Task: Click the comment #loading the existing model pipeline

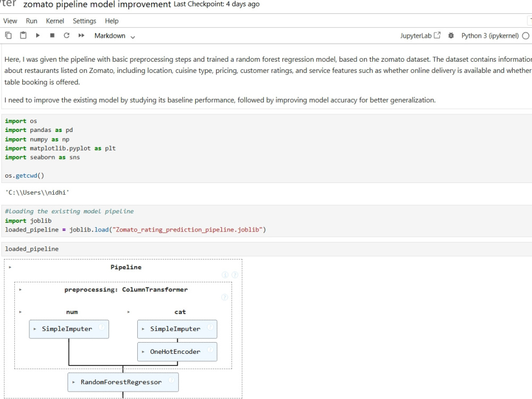Action: (x=69, y=211)
